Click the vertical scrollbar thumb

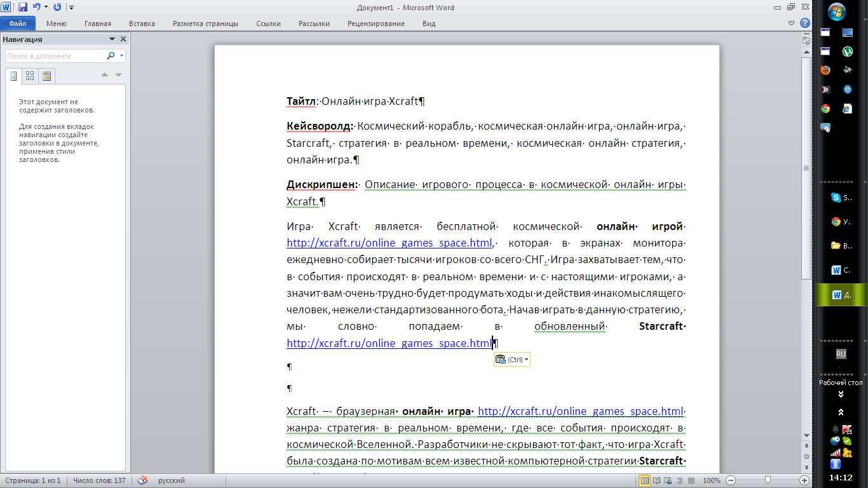pyautogui.click(x=806, y=168)
